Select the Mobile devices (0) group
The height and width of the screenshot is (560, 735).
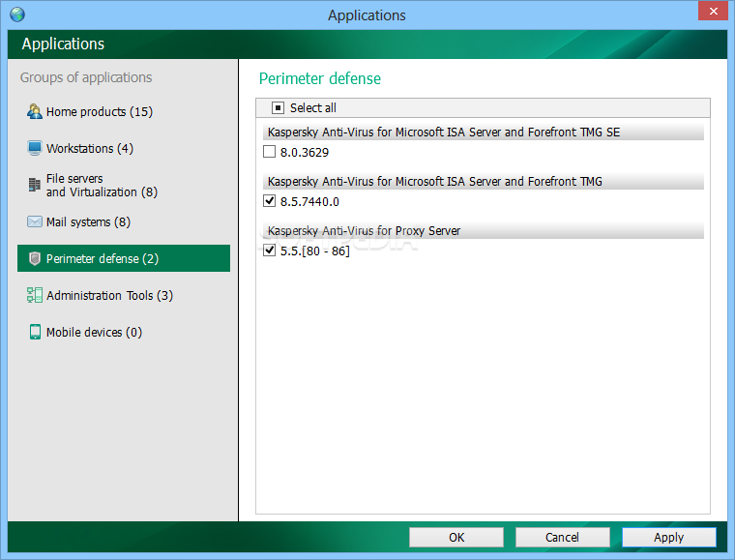124,332
